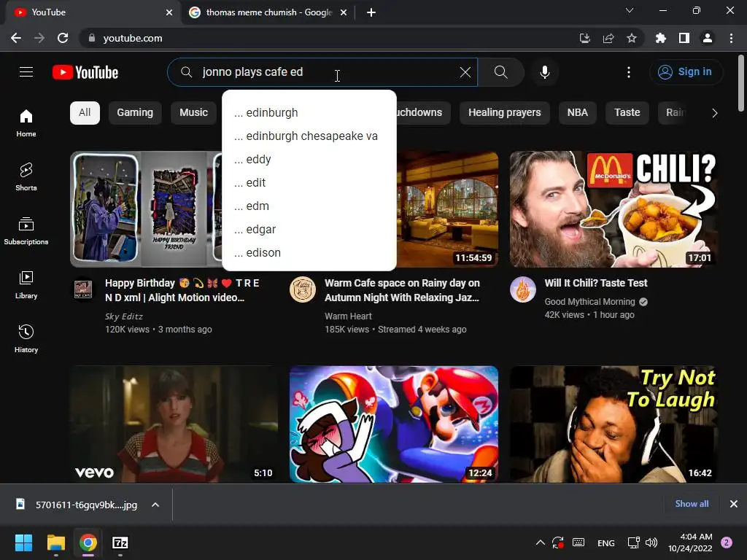Open Warm Heart channel name

click(x=348, y=316)
